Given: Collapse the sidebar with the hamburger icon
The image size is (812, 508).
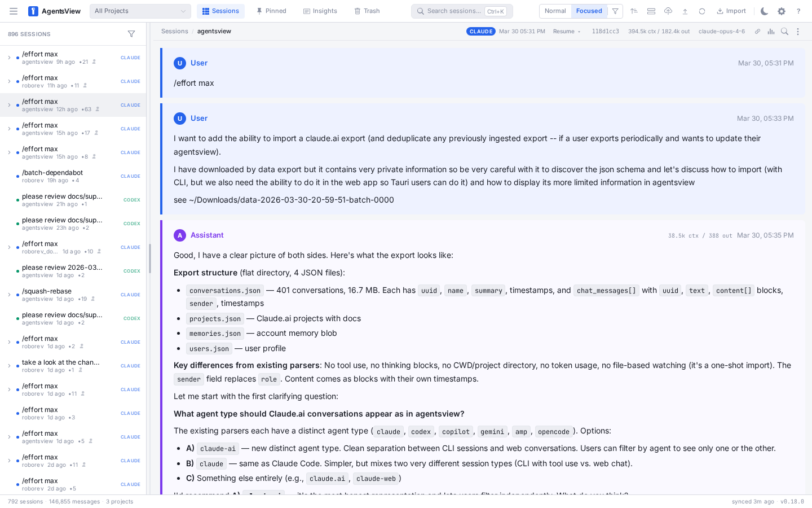Looking at the screenshot, I should (14, 11).
